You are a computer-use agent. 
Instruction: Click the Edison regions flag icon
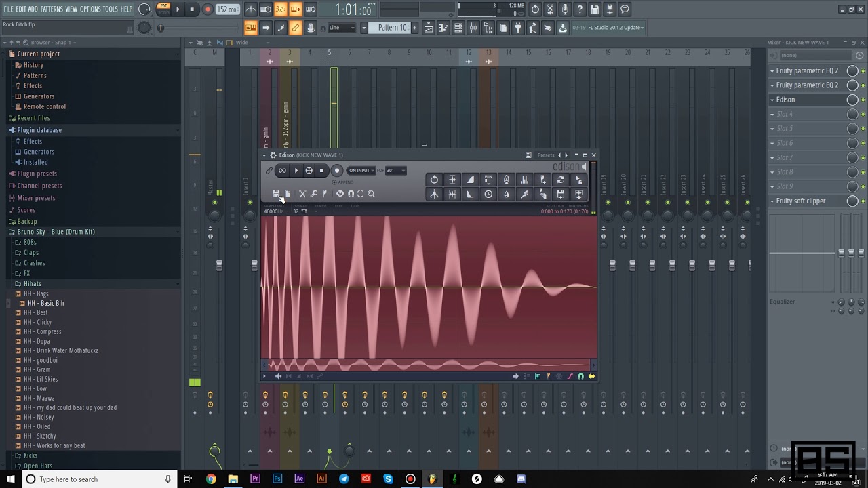pyautogui.click(x=325, y=194)
